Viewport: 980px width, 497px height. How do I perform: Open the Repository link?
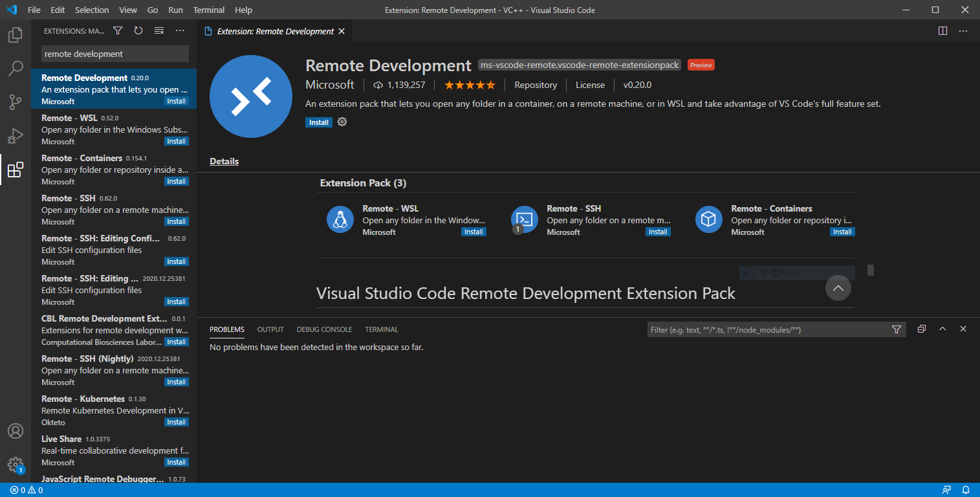pyautogui.click(x=536, y=85)
